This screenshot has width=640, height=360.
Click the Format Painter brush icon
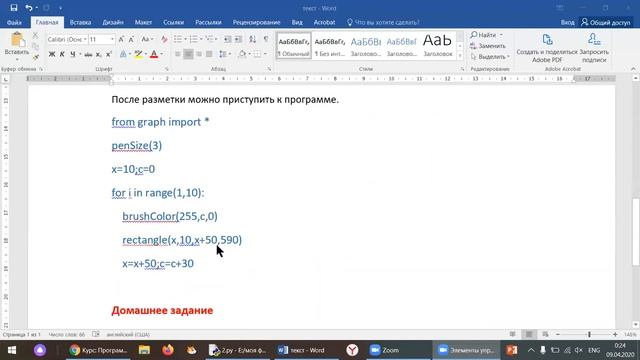tap(35, 57)
